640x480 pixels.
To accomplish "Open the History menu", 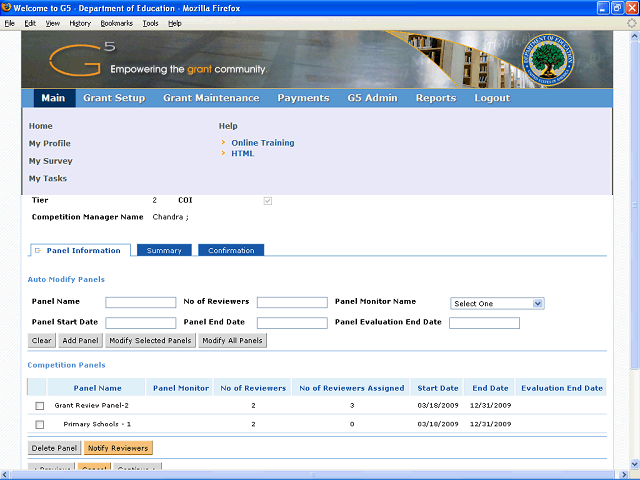I will point(80,22).
